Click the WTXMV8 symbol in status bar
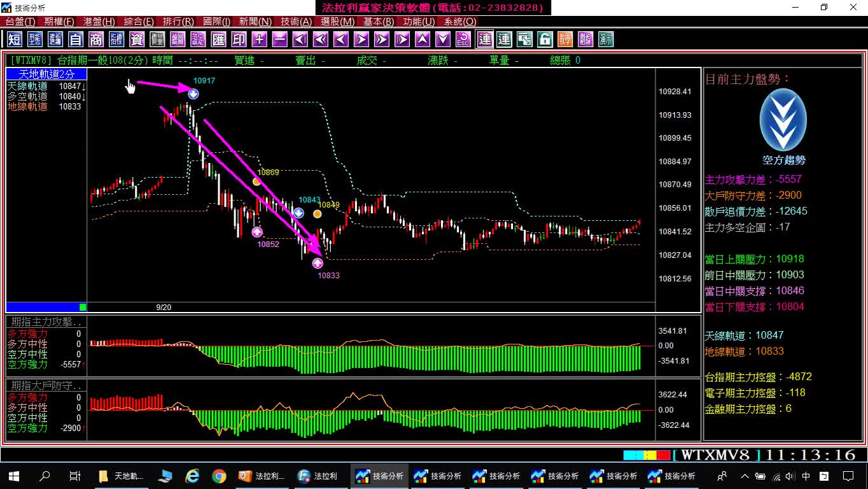The height and width of the screenshot is (489, 868). point(717,455)
